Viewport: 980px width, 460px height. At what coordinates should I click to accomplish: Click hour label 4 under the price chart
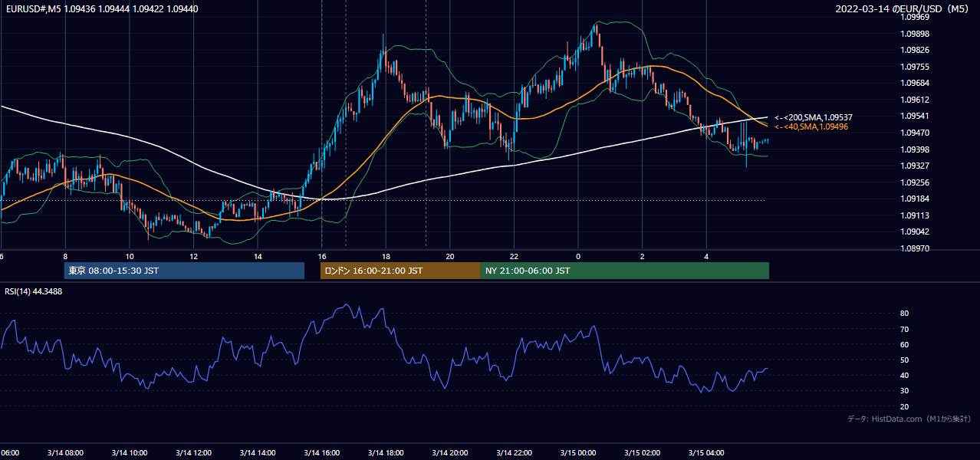(706, 256)
